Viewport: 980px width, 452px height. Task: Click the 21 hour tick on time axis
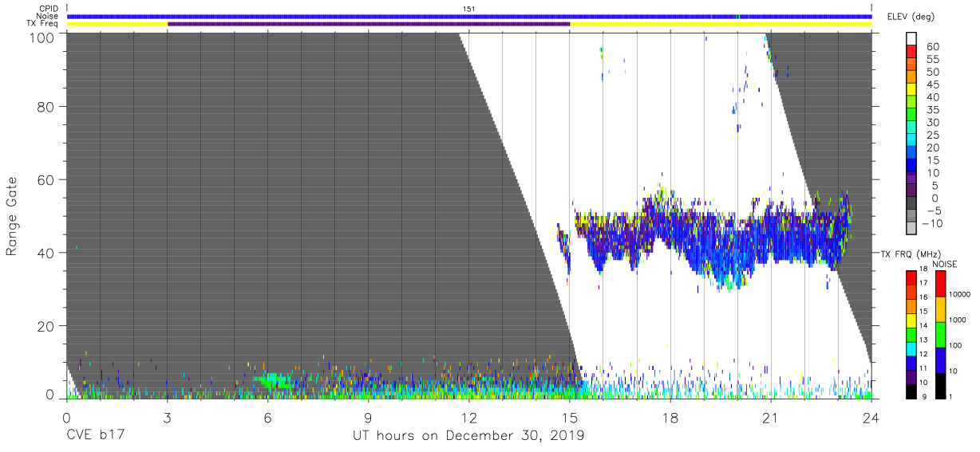click(771, 417)
